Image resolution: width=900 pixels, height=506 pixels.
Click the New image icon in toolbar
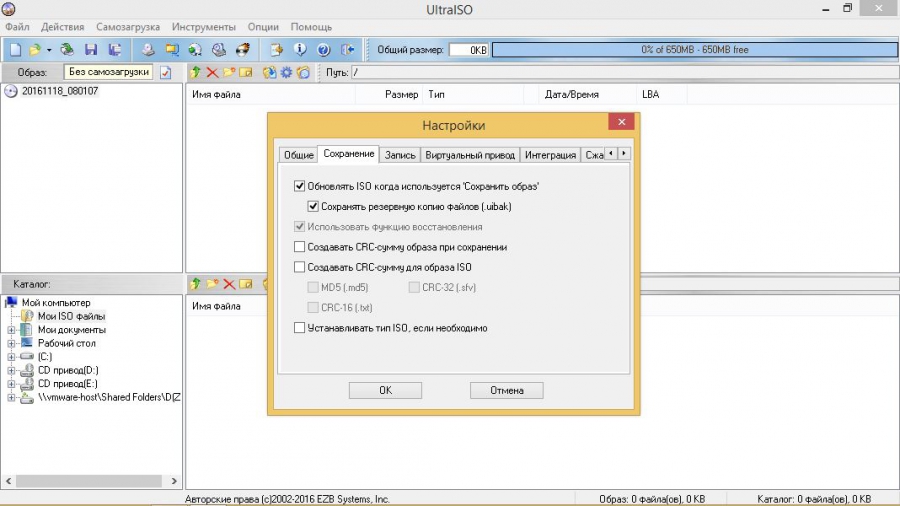pos(15,49)
